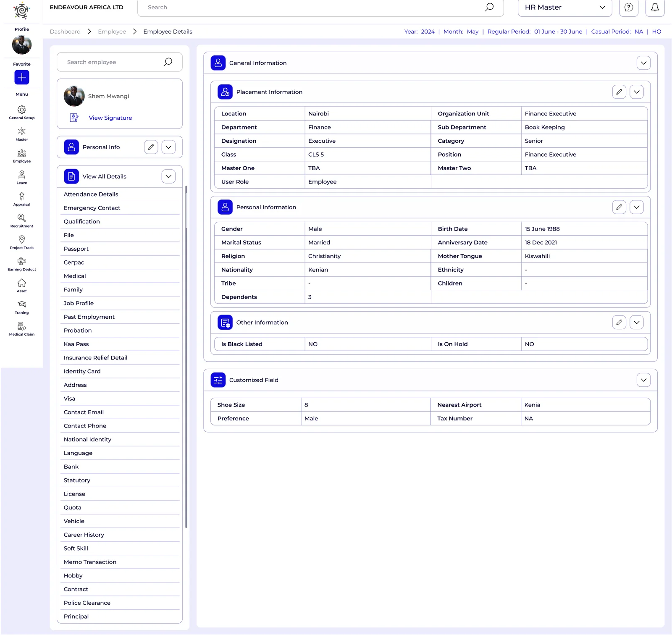Click in the Search employee field
Viewport: 672px width, 635px height.
click(120, 62)
